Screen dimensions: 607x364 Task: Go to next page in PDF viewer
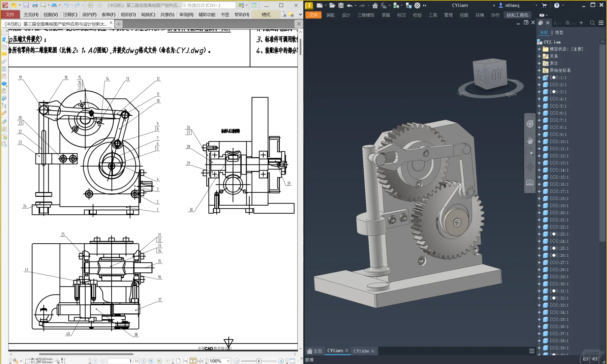tap(144, 361)
